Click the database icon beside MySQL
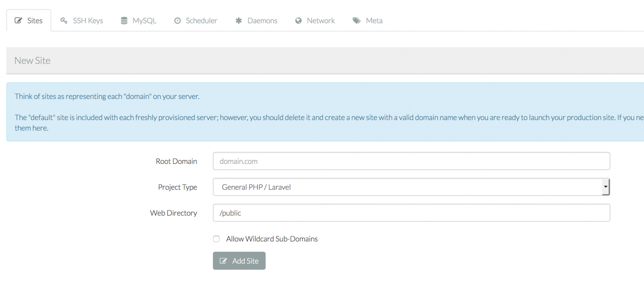644x285 pixels. [124, 21]
